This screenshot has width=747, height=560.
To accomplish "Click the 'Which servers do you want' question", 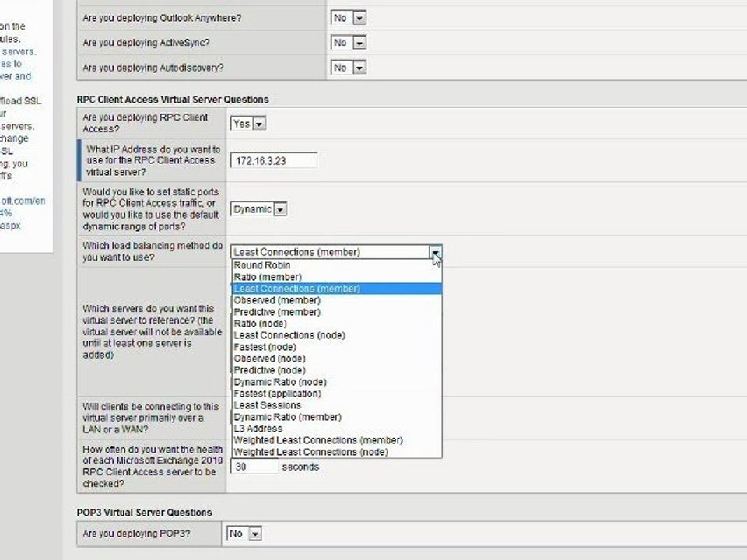I will coord(153,332).
